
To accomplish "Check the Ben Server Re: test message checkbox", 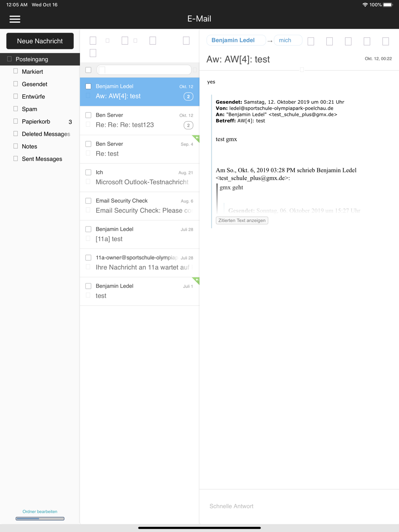I will pos(88,144).
